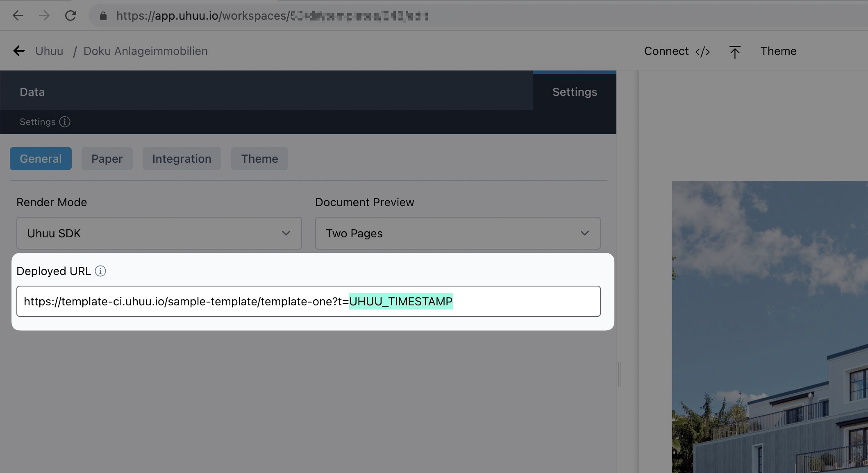
Task: Switch to the Data tab
Action: [32, 92]
